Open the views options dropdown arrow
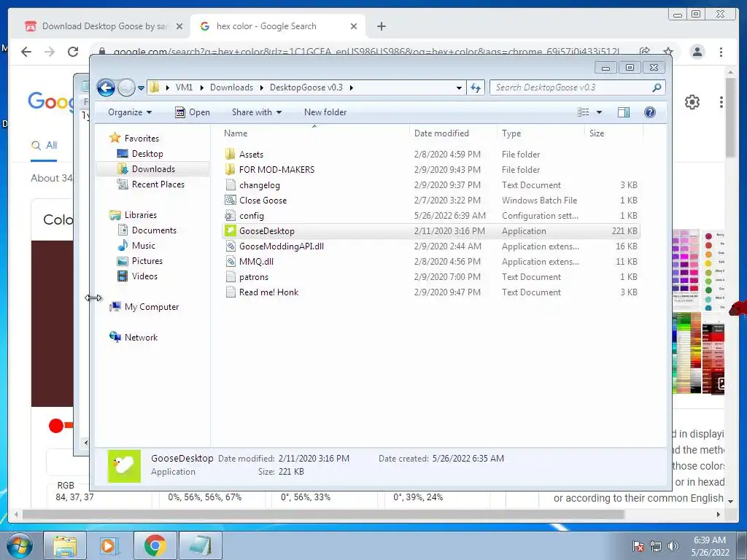Screen dimensions: 747x560 coord(600,112)
